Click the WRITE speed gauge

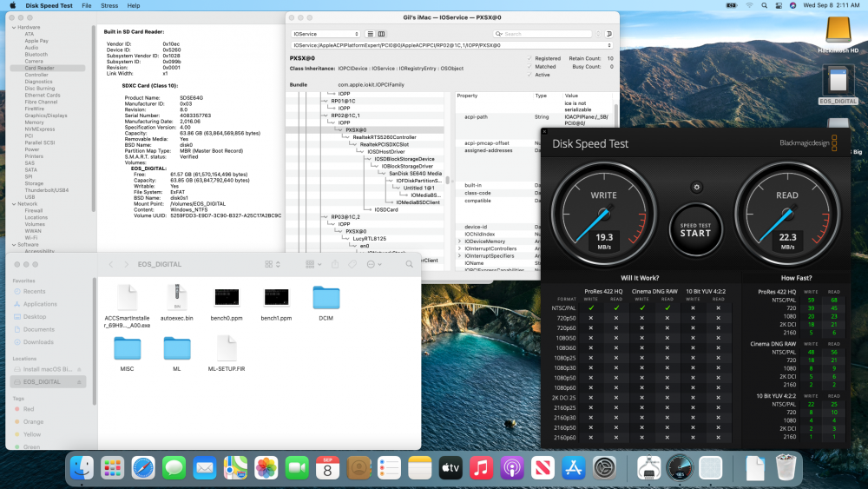click(603, 215)
